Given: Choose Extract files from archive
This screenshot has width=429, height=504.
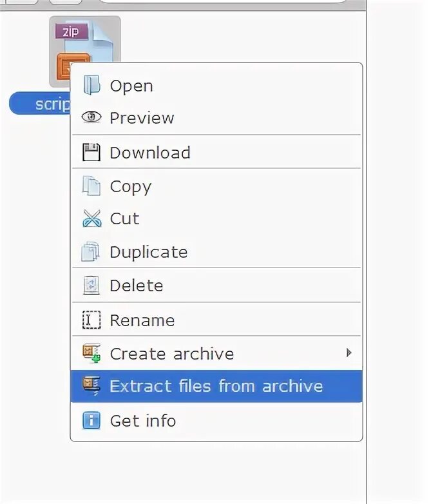Looking at the screenshot, I should point(216,386).
